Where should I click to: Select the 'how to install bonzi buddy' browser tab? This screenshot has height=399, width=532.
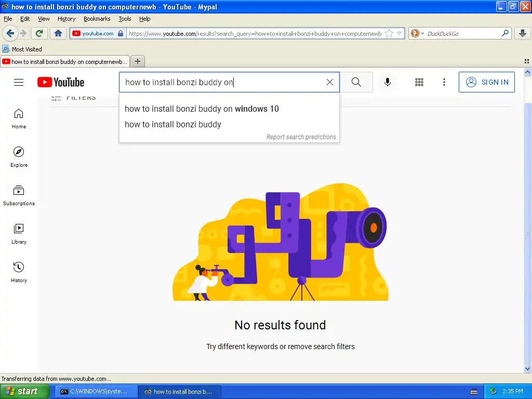click(x=65, y=61)
